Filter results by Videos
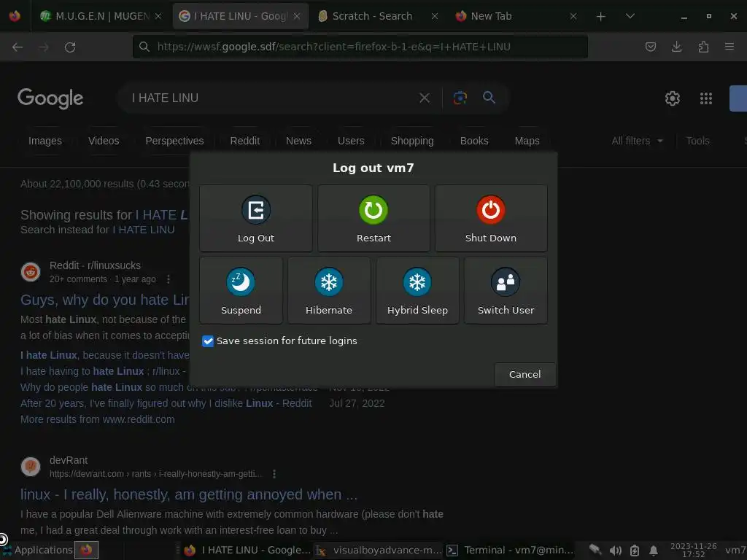 tap(104, 141)
